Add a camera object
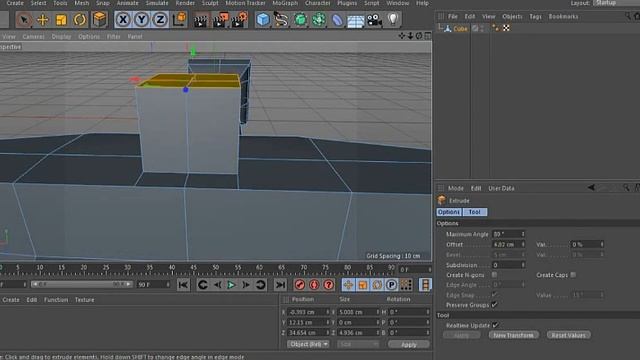Viewport: 640px width, 360px height. pos(374,20)
